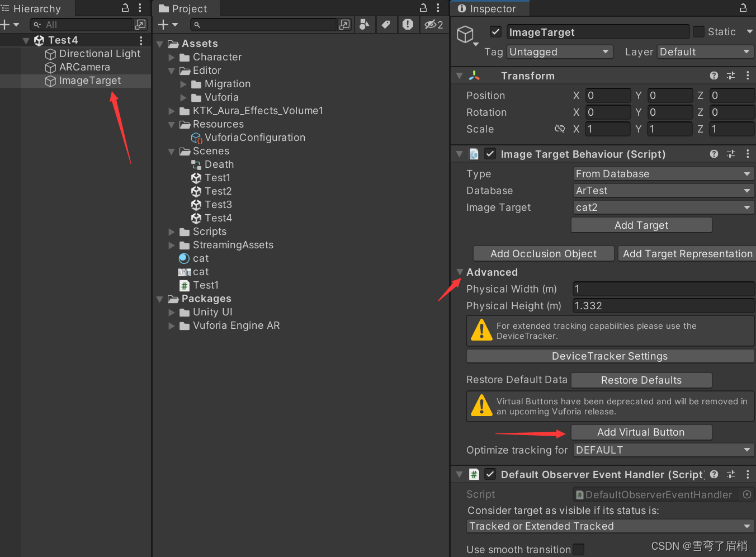Click the Project panel lock icon

(423, 8)
